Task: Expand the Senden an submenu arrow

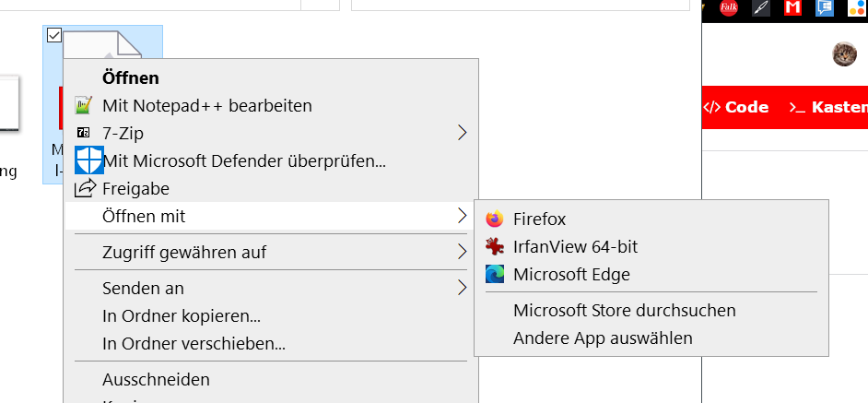Action: click(x=463, y=289)
